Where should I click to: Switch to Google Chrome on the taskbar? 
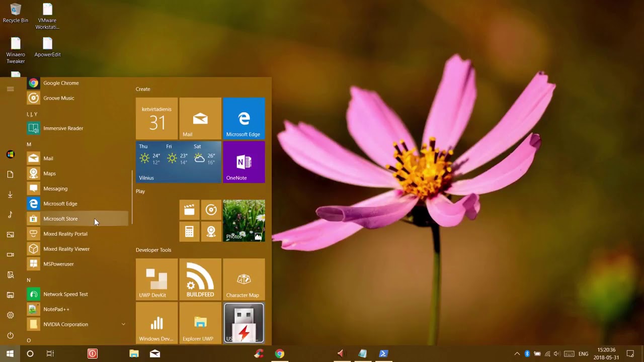pyautogui.click(x=279, y=354)
